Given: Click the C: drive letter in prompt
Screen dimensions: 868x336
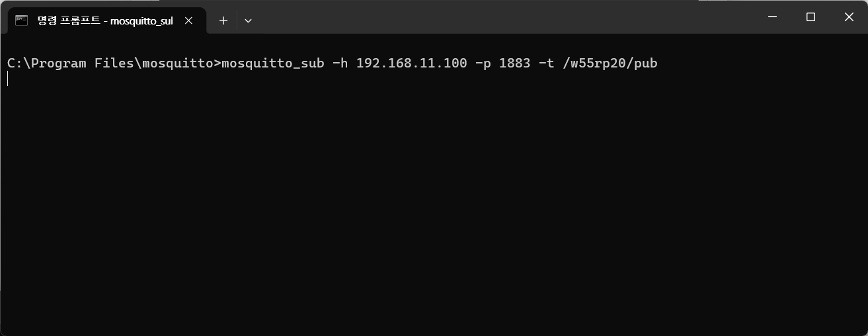Looking at the screenshot, I should click(x=15, y=63).
